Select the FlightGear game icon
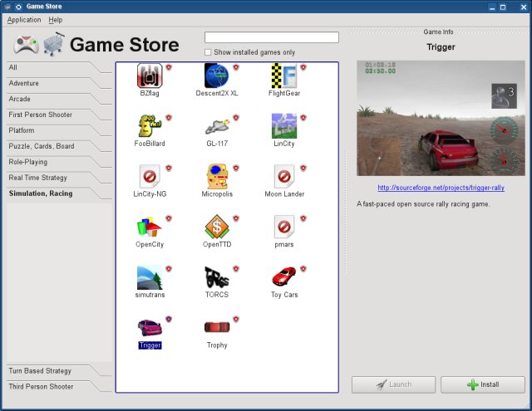This screenshot has height=411, width=532. [283, 76]
